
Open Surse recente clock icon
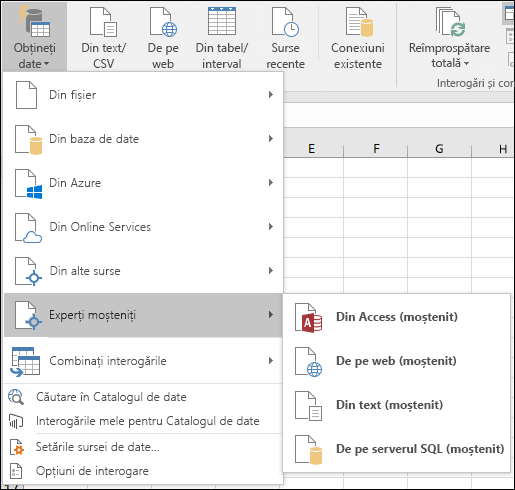tap(285, 22)
